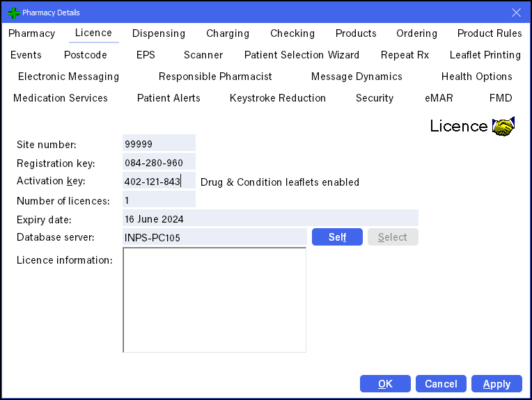Open the Keystroke Reduction tab
Image resolution: width=532 pixels, height=400 pixels.
pos(278,98)
